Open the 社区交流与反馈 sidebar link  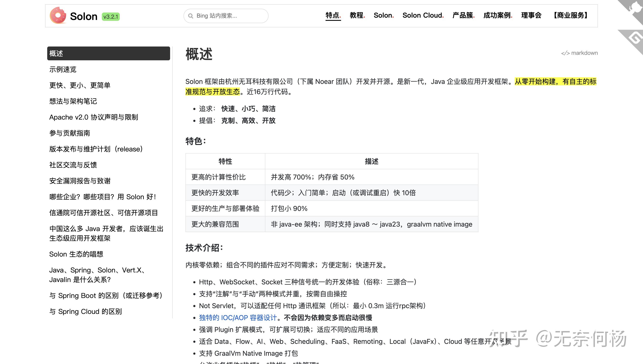coord(73,165)
